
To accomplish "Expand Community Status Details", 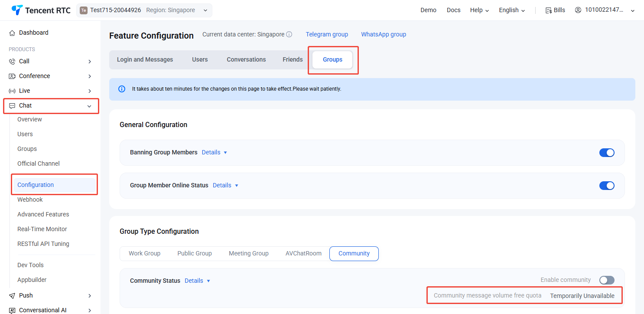I will pyautogui.click(x=197, y=281).
